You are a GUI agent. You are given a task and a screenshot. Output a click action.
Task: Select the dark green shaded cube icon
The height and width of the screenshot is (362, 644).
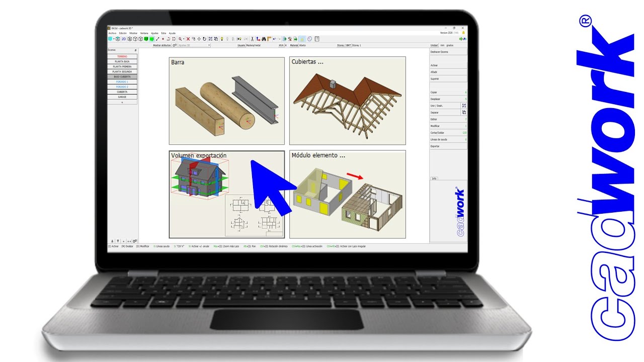click(x=146, y=39)
